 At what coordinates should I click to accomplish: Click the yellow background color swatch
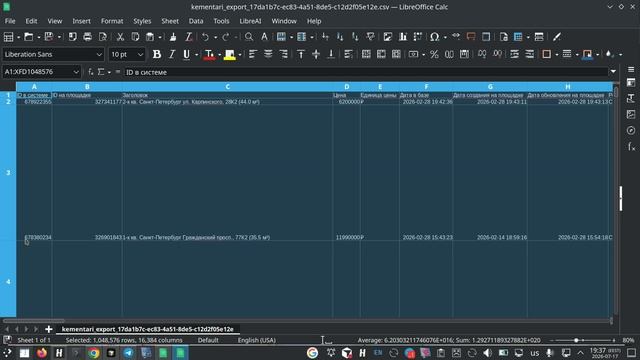230,54
